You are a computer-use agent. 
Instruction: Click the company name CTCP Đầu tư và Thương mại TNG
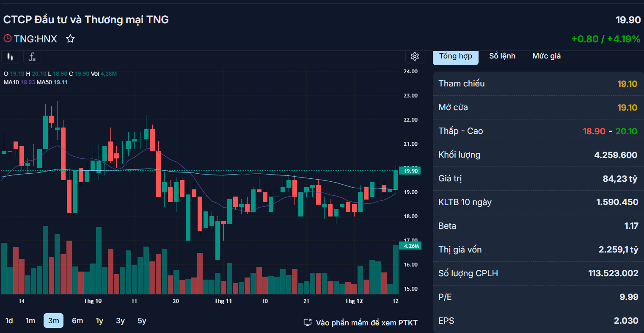coord(86,19)
